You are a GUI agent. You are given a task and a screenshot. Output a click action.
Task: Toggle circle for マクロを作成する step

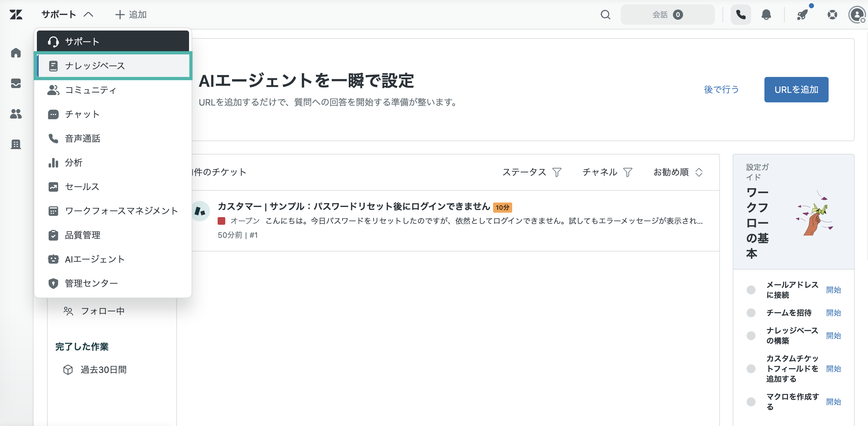(x=751, y=402)
